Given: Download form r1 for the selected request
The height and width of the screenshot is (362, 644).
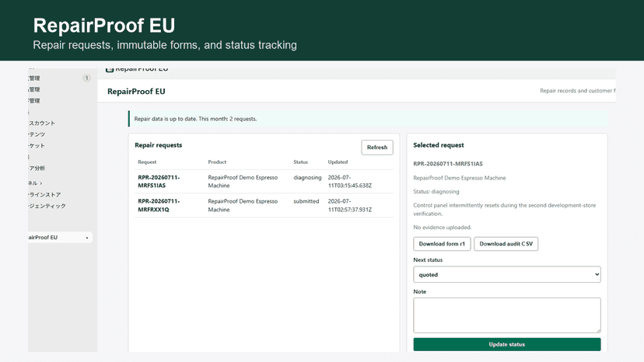Looking at the screenshot, I should 442,244.
